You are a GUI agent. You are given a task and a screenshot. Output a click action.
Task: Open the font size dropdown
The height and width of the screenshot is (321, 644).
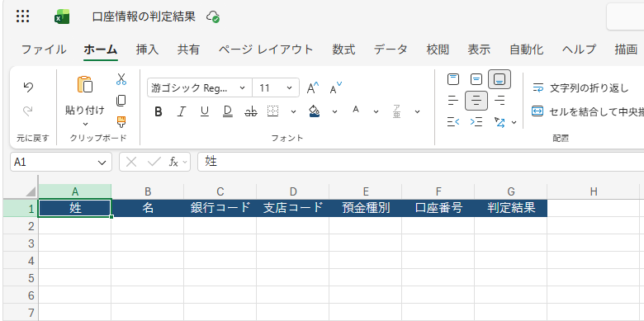[x=289, y=87]
